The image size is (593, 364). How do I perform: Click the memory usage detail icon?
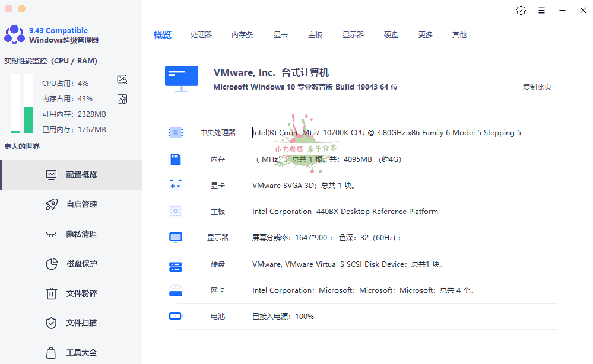(122, 99)
